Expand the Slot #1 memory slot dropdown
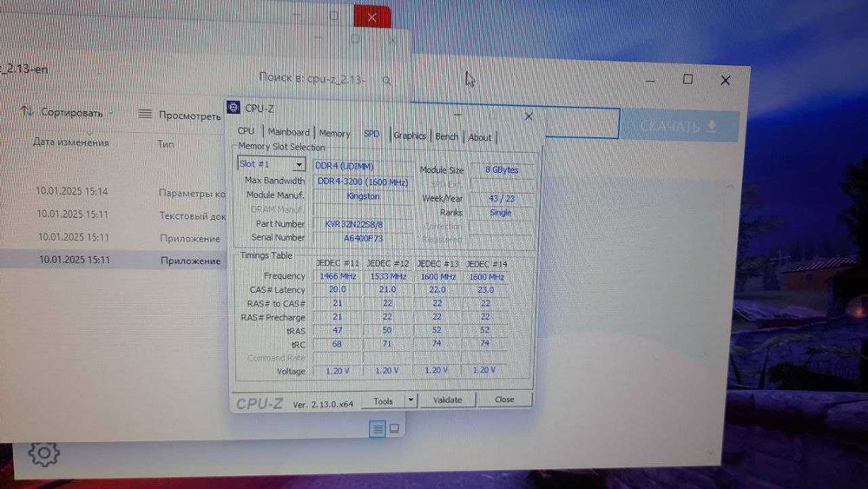 299,164
